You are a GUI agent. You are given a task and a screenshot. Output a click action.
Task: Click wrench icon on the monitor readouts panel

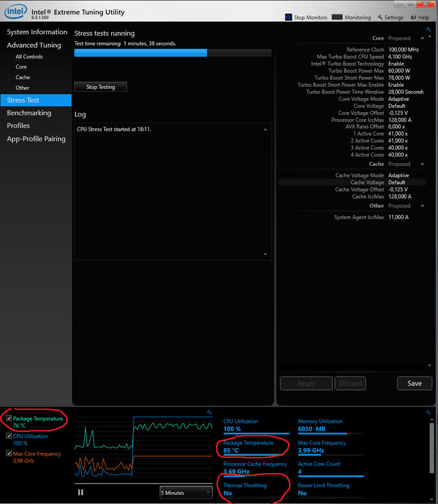click(x=428, y=412)
